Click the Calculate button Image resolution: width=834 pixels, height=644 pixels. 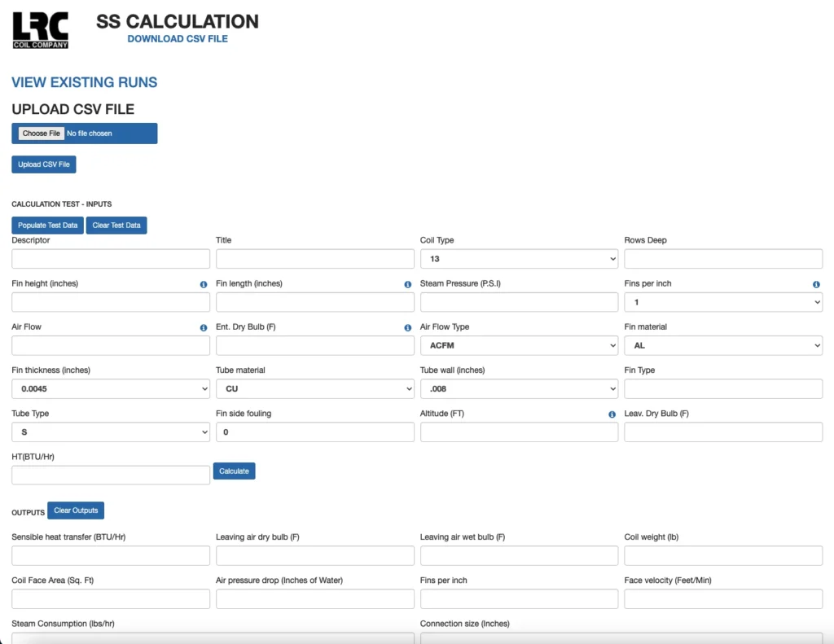[234, 471]
